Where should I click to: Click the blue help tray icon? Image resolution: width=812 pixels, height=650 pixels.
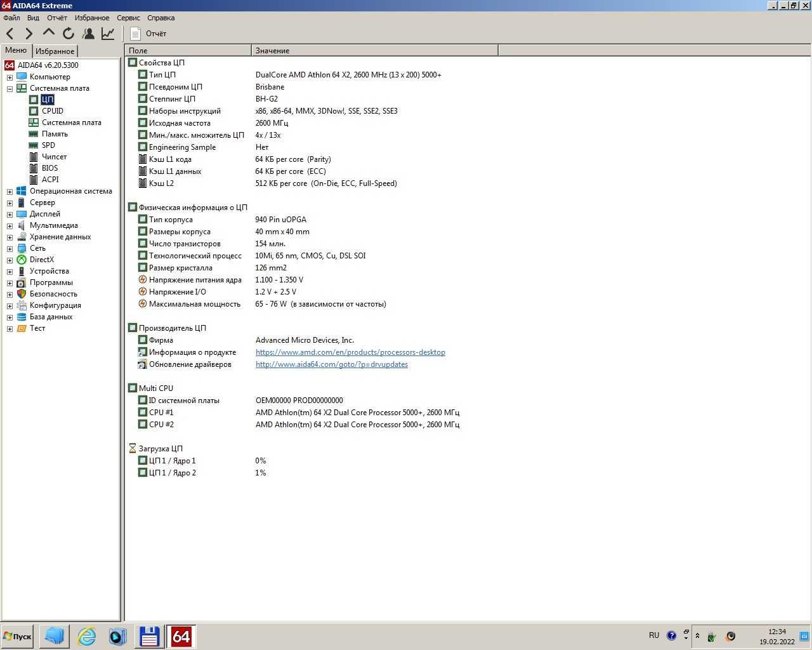(671, 635)
